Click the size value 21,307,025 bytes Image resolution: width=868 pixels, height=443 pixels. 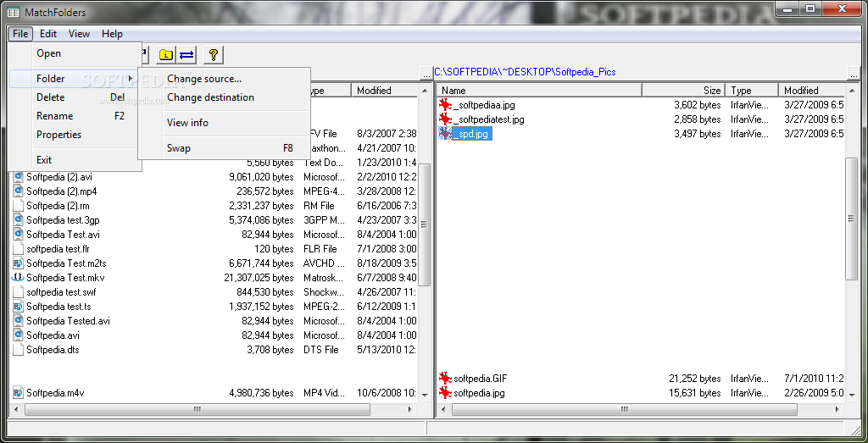pos(259,278)
